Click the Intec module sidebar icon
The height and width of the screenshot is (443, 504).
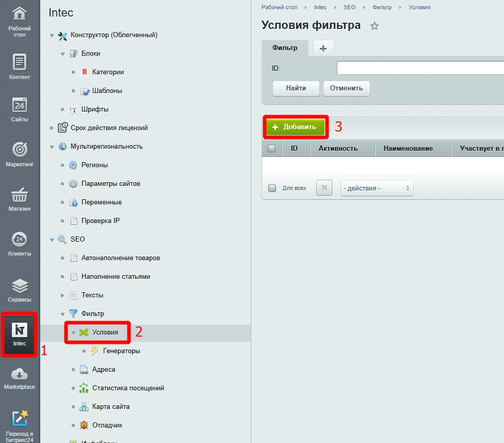[x=20, y=330]
